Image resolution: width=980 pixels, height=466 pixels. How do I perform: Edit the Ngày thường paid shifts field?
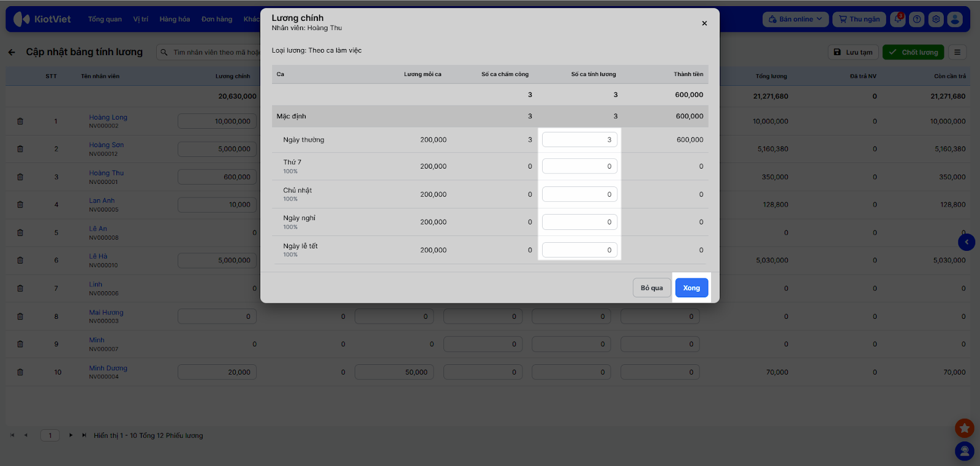(579, 140)
